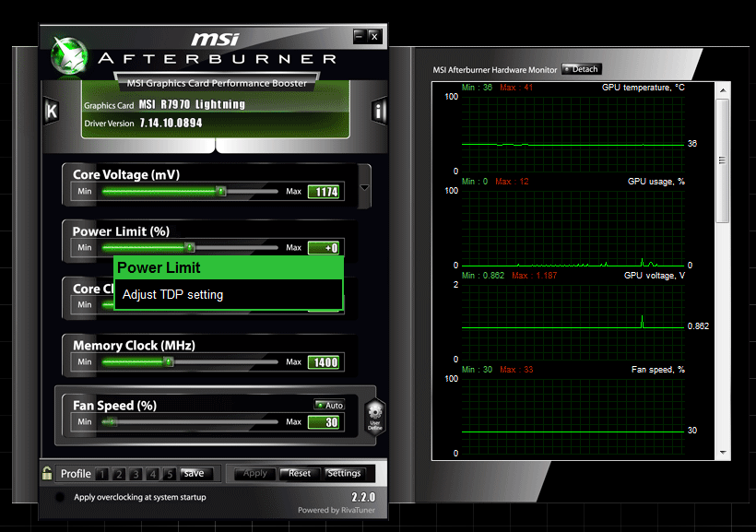
Task: Adjust the Core Voltage slider handle
Action: pyautogui.click(x=221, y=192)
